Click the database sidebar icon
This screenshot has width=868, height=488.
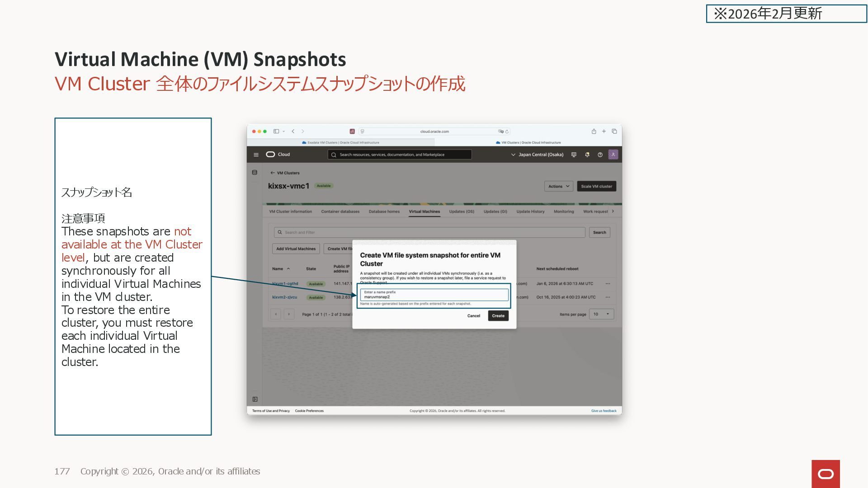pos(255,173)
